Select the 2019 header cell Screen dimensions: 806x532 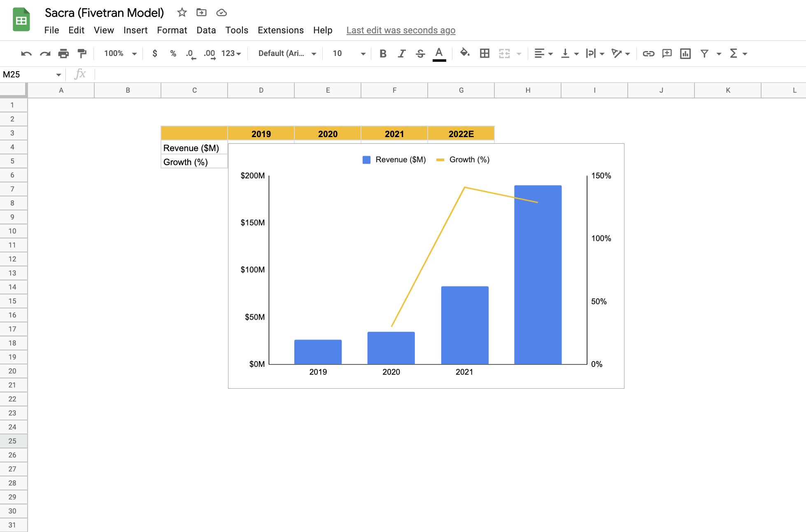point(261,134)
